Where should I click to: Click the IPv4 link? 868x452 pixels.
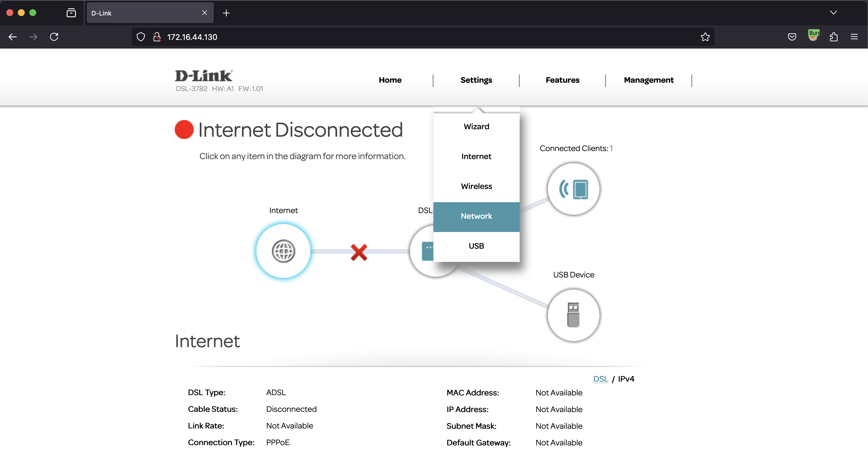[x=626, y=379]
